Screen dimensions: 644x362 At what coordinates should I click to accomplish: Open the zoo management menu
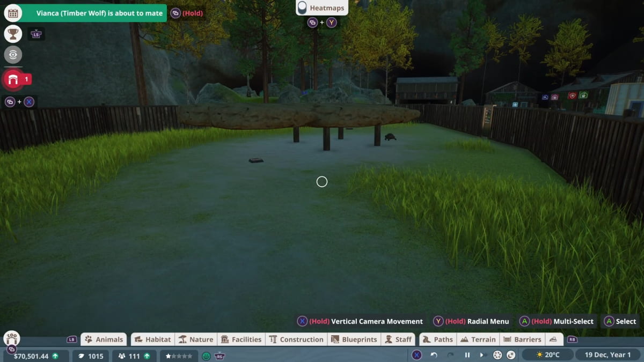click(11, 339)
